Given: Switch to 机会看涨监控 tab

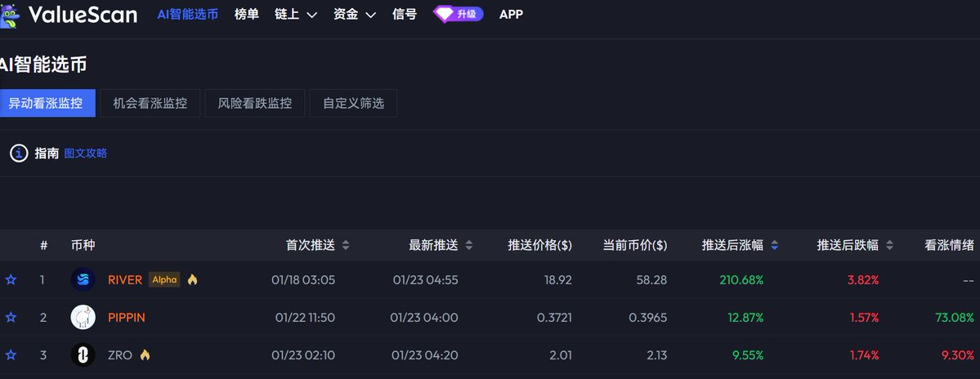Looking at the screenshot, I should coord(150,104).
